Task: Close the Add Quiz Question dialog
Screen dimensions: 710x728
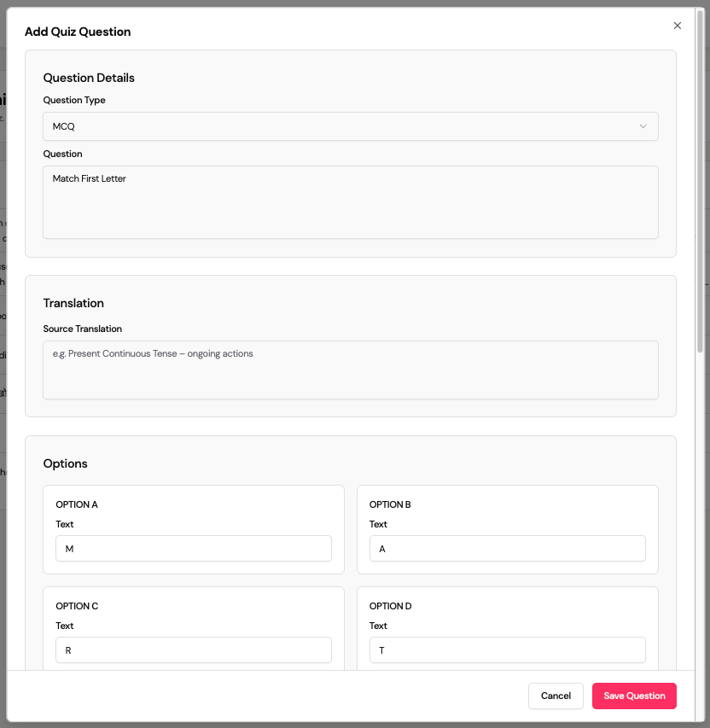Action: [x=678, y=26]
